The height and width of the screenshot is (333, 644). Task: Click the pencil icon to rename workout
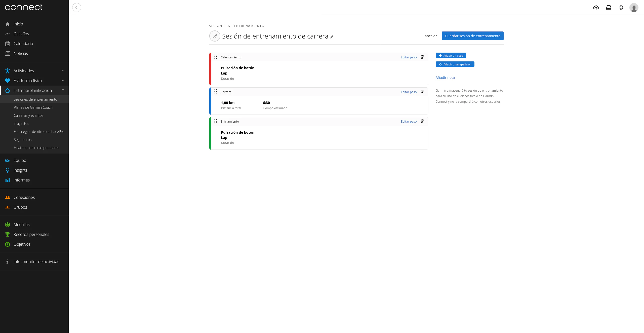[x=332, y=37]
